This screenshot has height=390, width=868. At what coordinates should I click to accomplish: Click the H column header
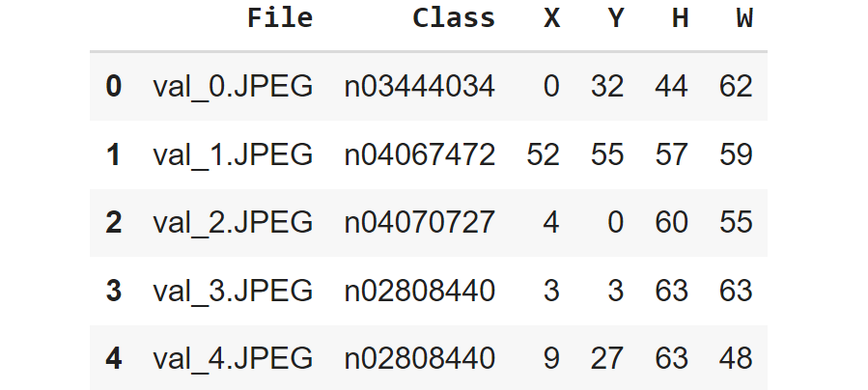point(680,18)
